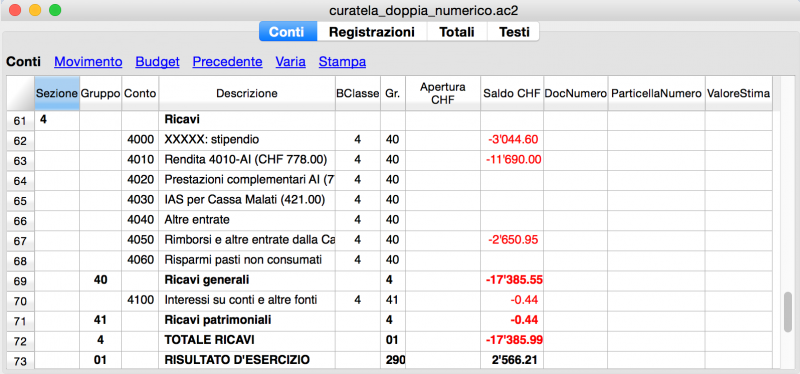The height and width of the screenshot is (374, 800).
Task: Select the Conti tab
Action: click(288, 32)
